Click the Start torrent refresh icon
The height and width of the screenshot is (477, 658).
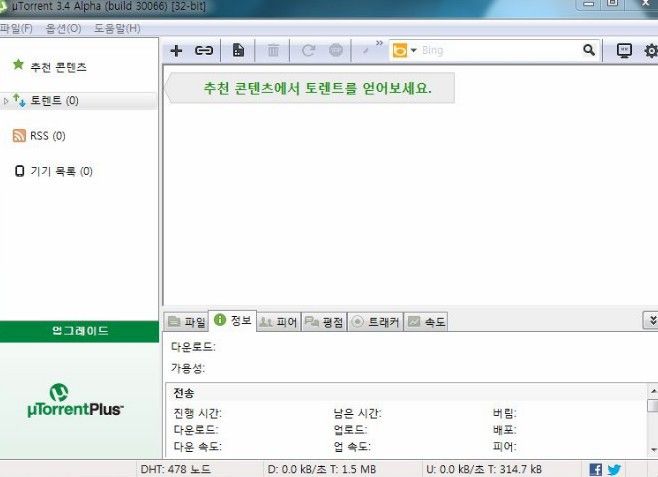pyautogui.click(x=308, y=51)
